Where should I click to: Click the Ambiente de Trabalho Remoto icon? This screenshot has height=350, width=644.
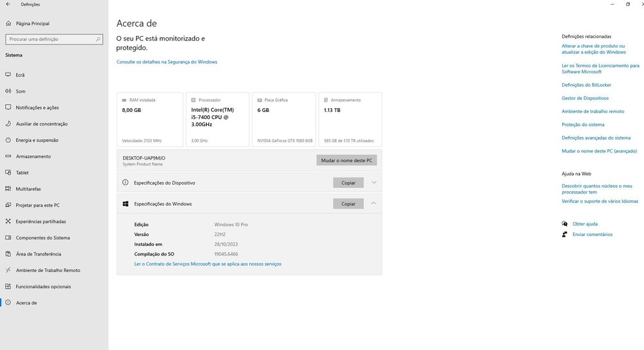pos(8,270)
